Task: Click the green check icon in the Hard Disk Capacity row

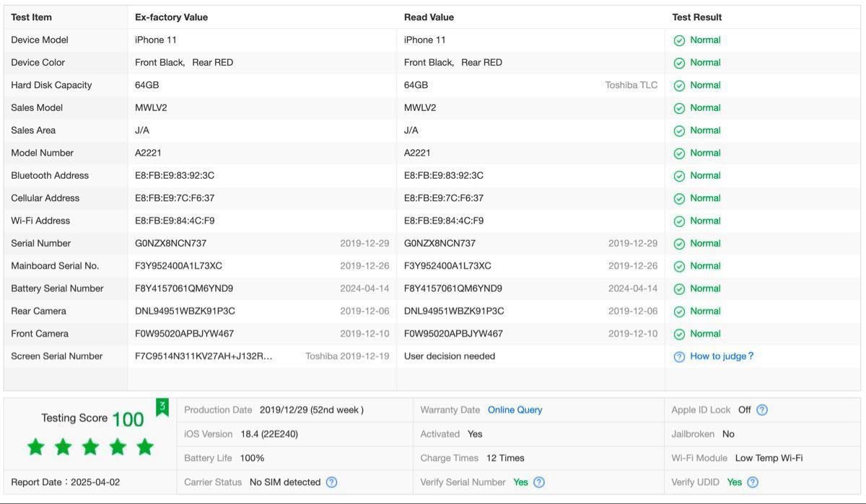Action: pos(679,85)
